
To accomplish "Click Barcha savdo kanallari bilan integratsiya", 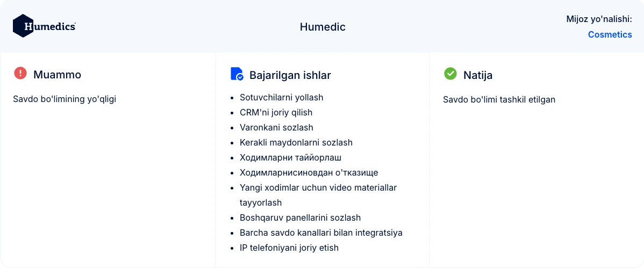I will 321,233.
